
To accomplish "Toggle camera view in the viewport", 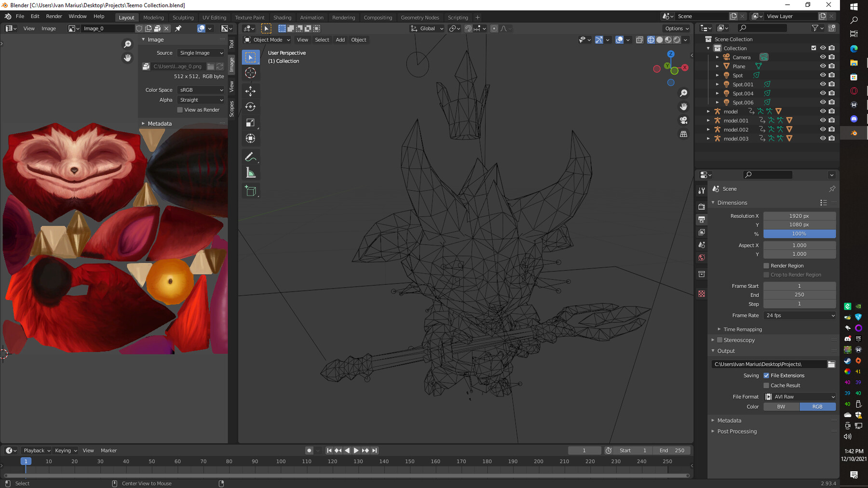I will [683, 120].
